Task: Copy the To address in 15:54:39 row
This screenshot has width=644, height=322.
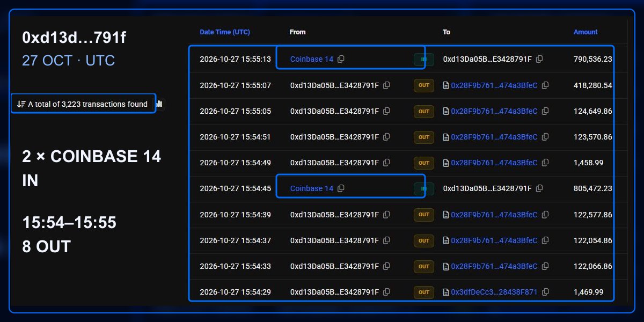Action: click(545, 215)
